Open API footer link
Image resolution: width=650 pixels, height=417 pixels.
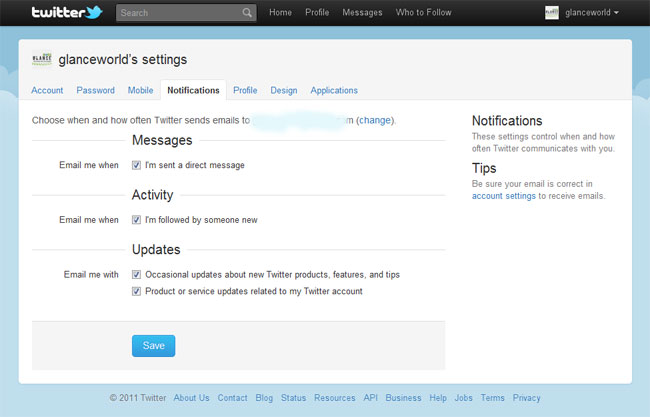(371, 398)
